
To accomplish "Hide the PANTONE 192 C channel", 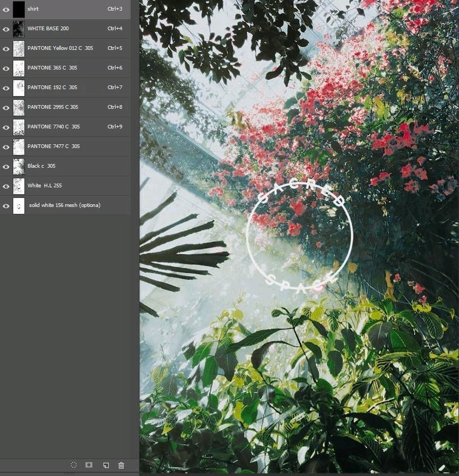I will [6, 88].
